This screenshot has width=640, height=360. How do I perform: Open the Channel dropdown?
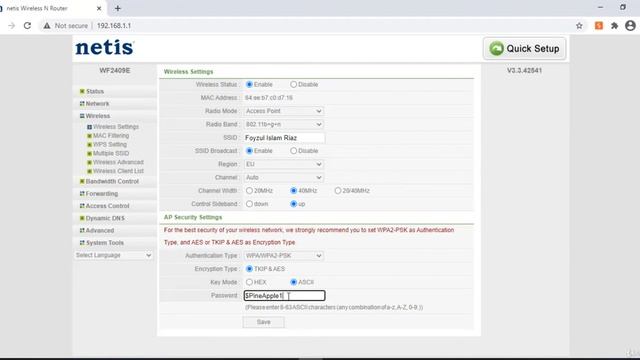click(x=284, y=177)
